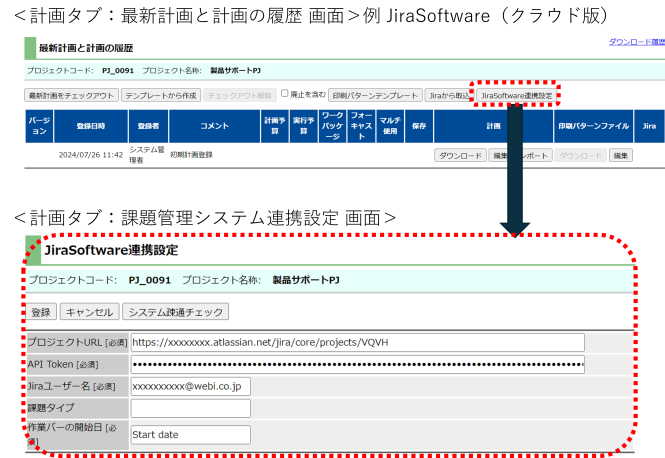Click the フォーキャスト column header

pos(361,126)
